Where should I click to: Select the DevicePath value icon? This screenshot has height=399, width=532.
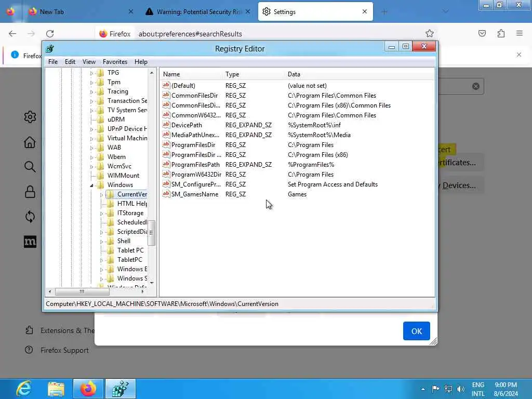pos(166,125)
